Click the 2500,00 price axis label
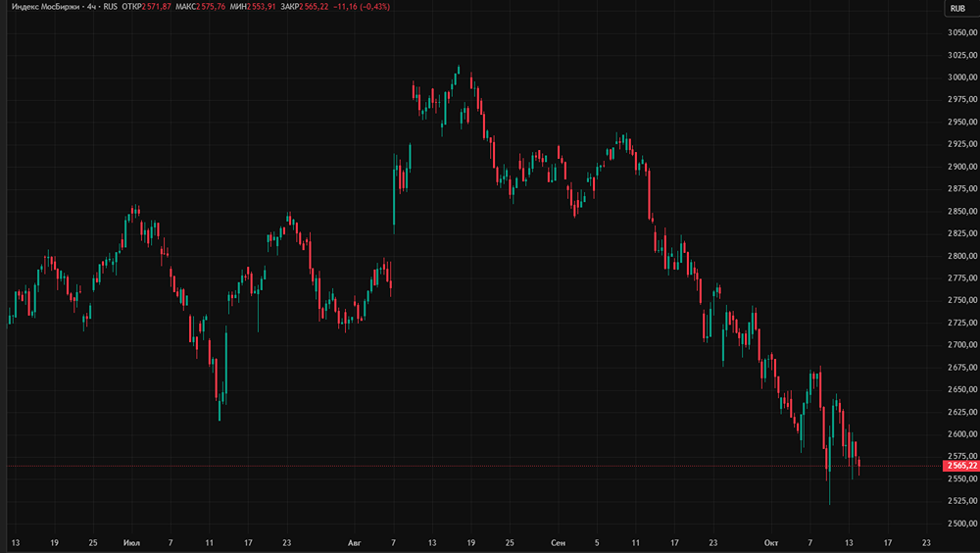This screenshot has width=980, height=553. [x=962, y=524]
